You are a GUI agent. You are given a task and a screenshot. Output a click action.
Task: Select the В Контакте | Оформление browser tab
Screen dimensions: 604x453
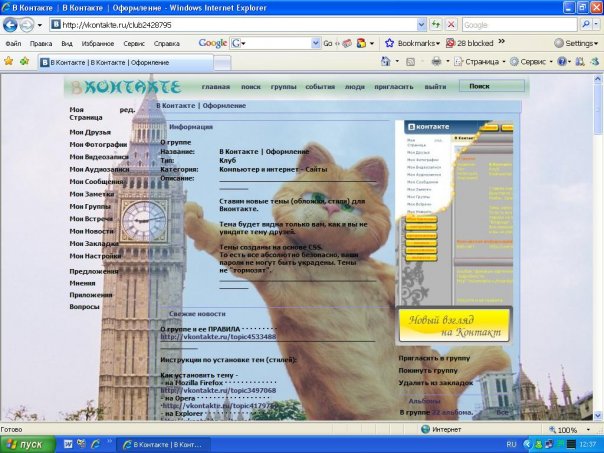tap(125, 62)
